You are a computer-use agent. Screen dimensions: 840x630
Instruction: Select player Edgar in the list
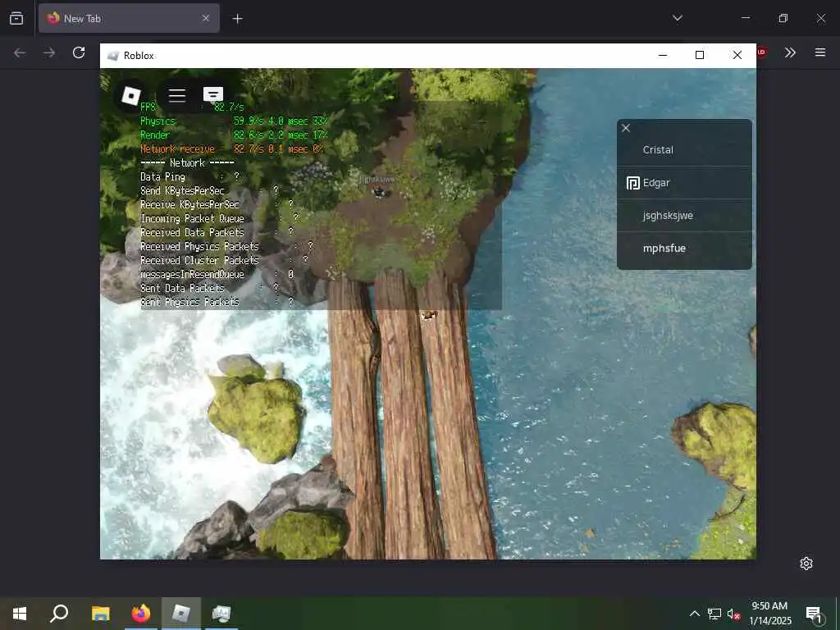click(684, 183)
